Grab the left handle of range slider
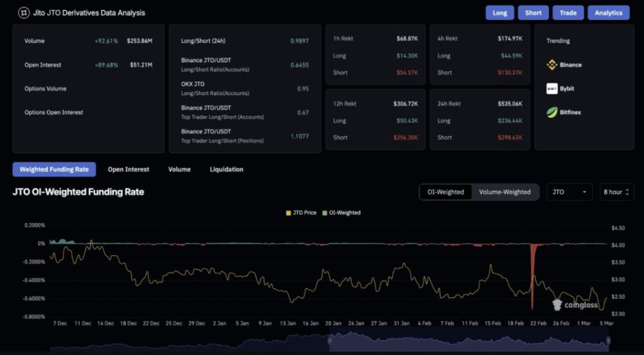Screen dimensions: 644x355 point(329,340)
